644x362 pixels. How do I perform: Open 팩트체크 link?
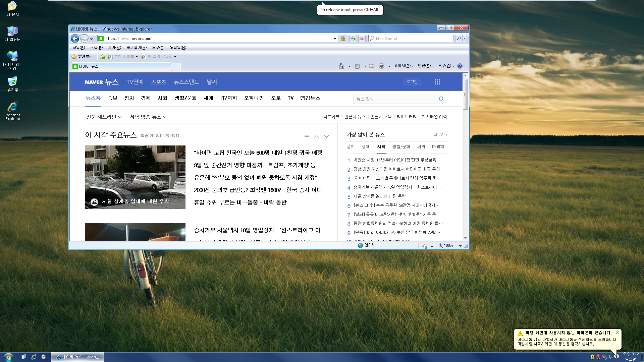[331, 117]
